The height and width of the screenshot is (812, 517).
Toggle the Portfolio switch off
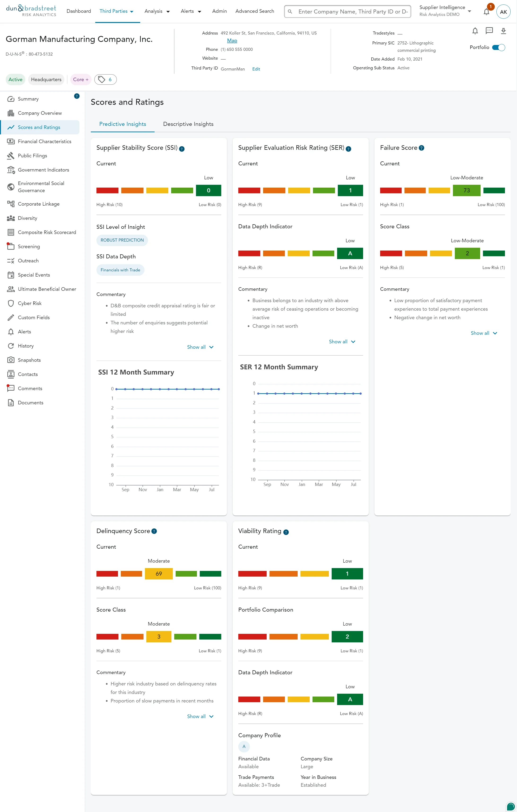pos(499,48)
